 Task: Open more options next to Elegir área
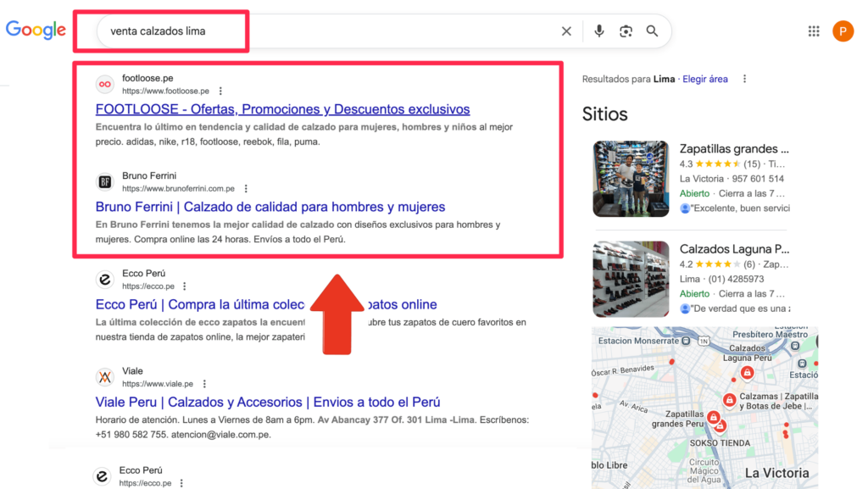744,79
